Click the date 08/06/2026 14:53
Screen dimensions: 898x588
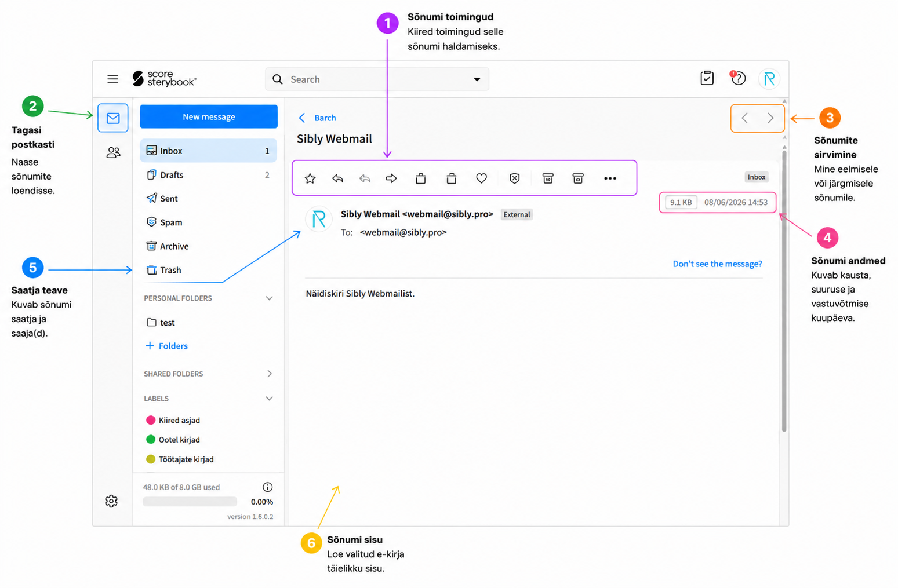[736, 202]
